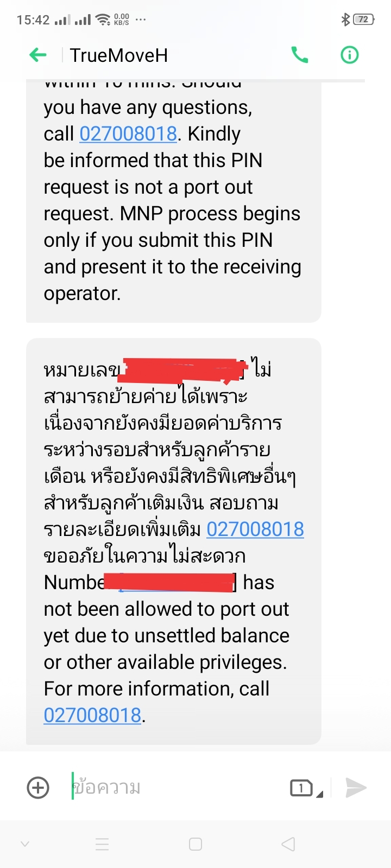This screenshot has width=391, height=868.
Task: Collapse keyboard with down chevron
Action: click(24, 844)
